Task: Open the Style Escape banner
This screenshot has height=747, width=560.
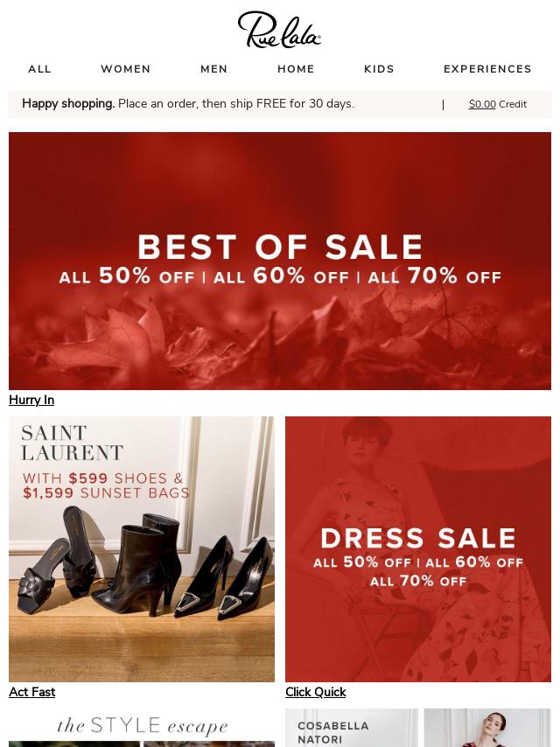Action: (x=142, y=728)
